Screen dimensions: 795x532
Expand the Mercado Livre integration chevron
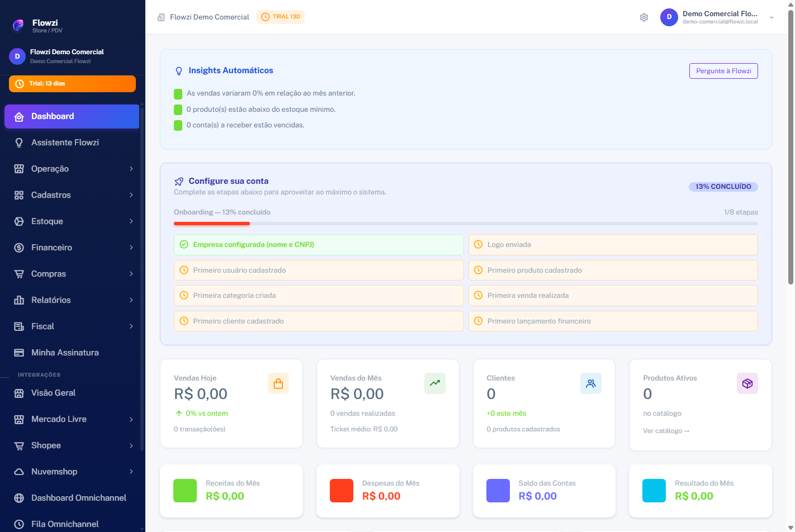(x=131, y=419)
